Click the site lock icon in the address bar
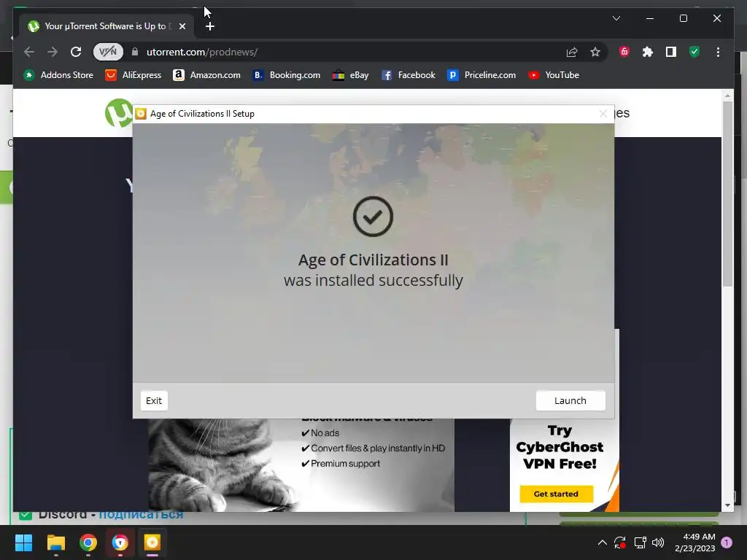 tap(135, 52)
